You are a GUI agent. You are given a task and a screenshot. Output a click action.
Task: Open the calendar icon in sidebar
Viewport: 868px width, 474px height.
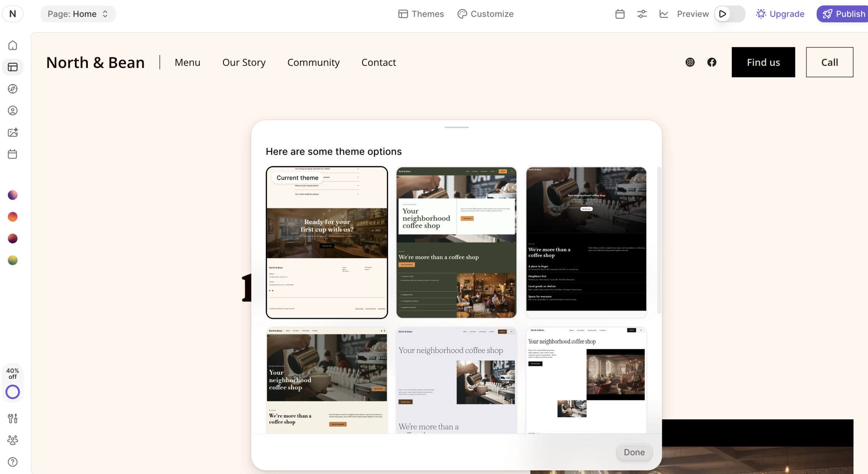[13, 154]
